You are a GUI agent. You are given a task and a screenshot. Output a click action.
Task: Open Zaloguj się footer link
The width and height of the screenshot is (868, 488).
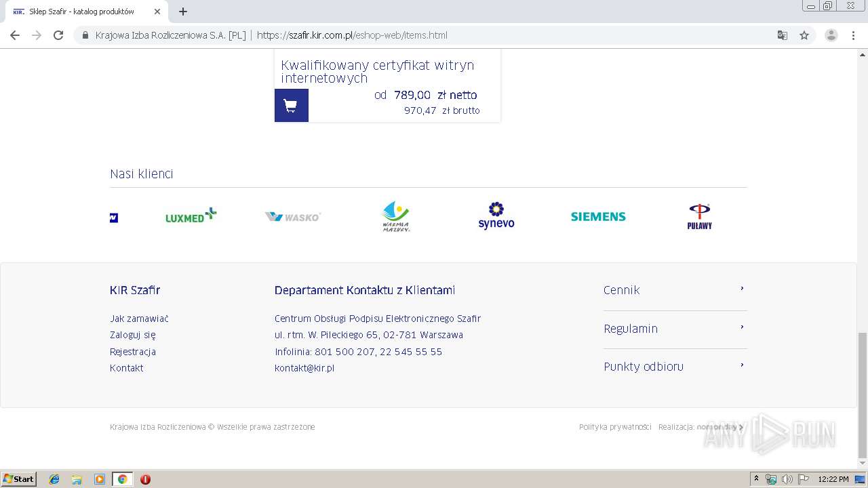tap(133, 335)
